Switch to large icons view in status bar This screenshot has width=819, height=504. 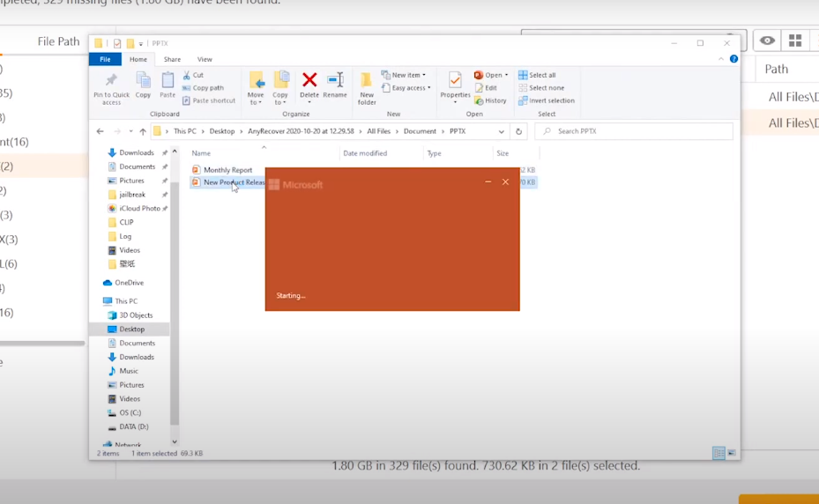point(732,454)
